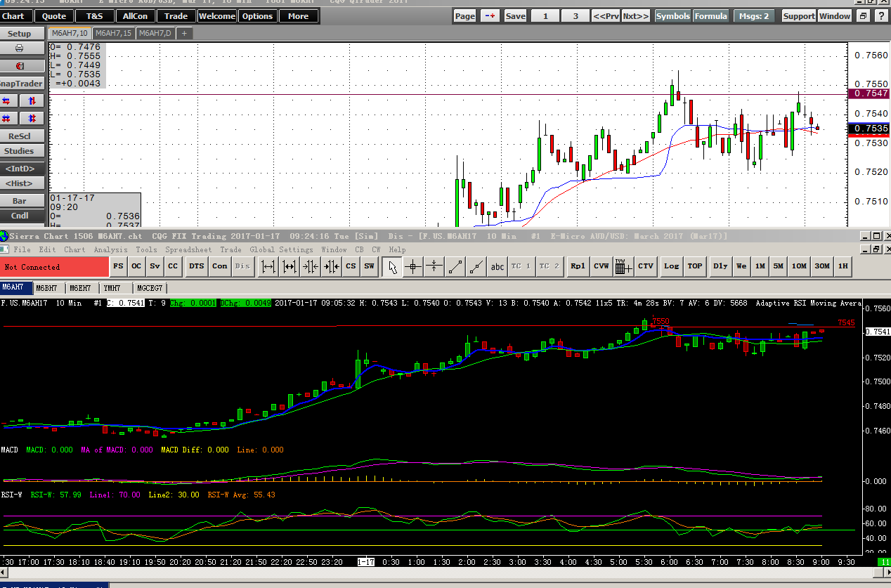891x588 pixels.
Task: Select the pointer tool in Sierra Chart
Action: click(393, 266)
